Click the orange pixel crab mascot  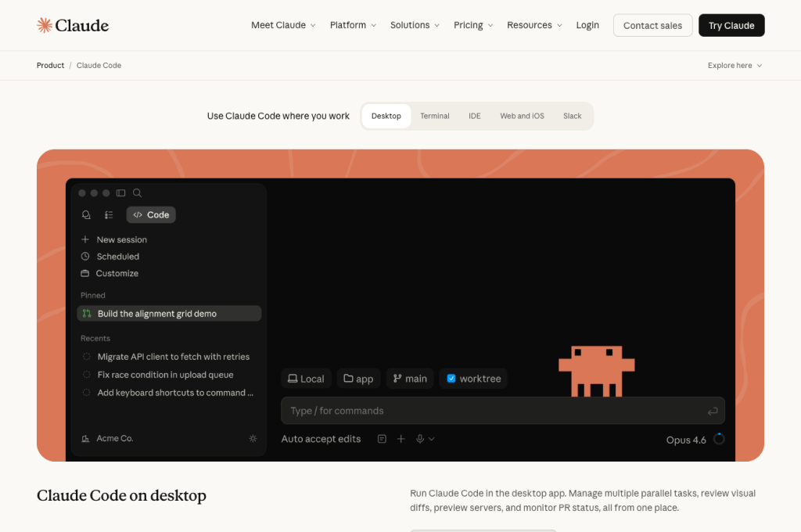coord(596,371)
